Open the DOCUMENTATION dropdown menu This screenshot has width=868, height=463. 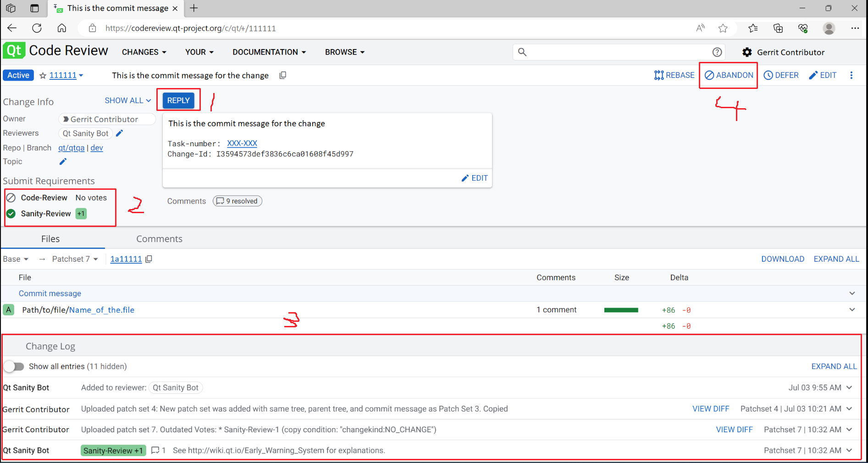pyautogui.click(x=269, y=52)
